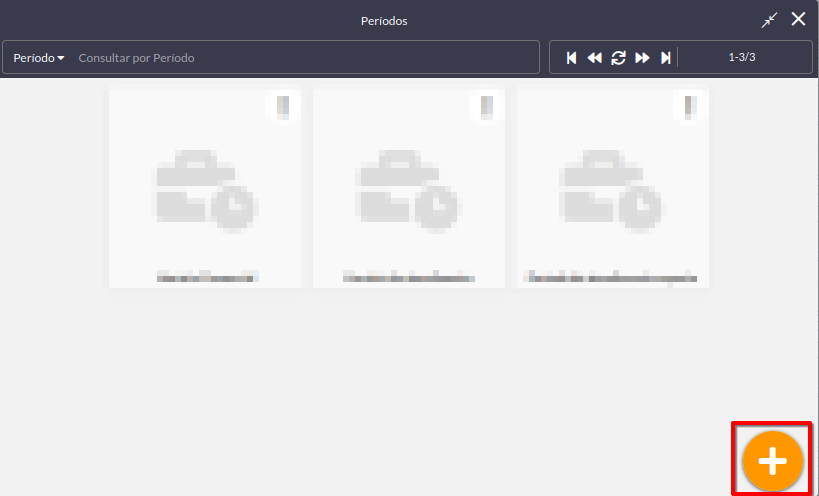Open the third período card
The height and width of the screenshot is (496, 819).
click(x=613, y=188)
